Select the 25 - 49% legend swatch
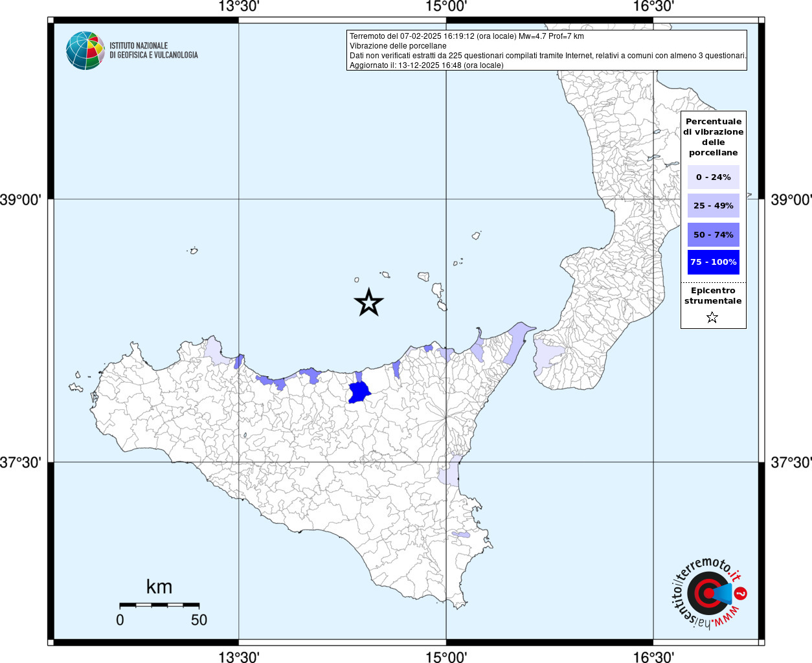The image size is (812, 663). pyautogui.click(x=714, y=205)
